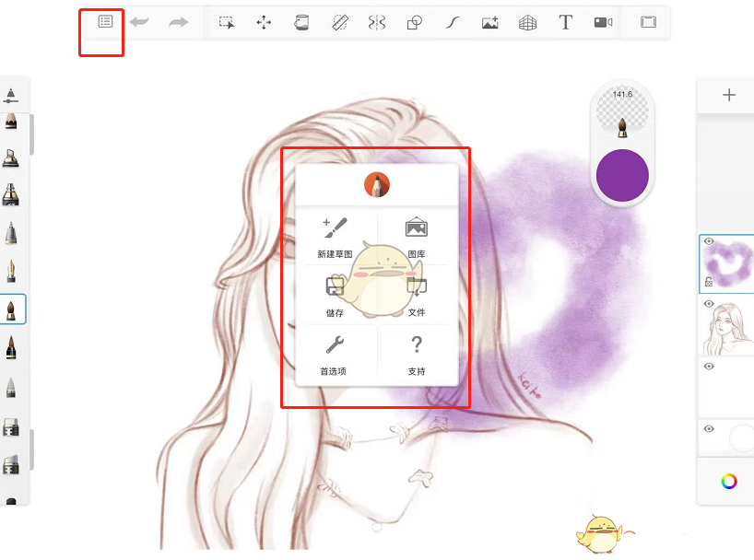Open the shape draw styles tool
754x560 pixels.
coord(415,22)
